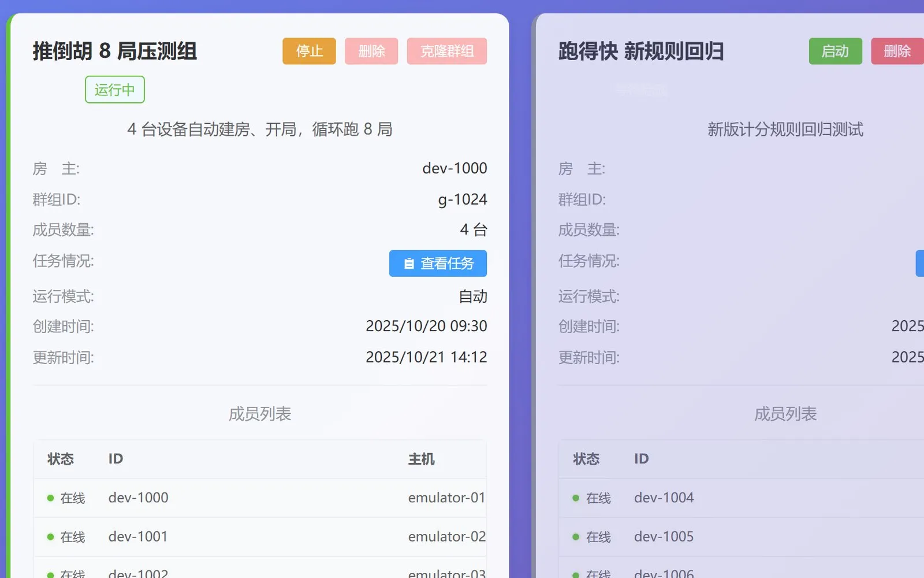
Task: Clone group with 克隆群组 button
Action: 446,51
